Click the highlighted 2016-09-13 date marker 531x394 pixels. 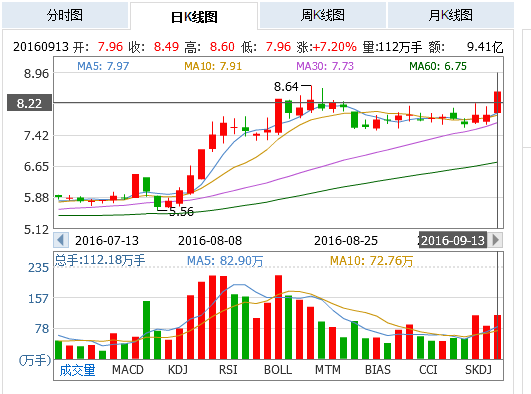pyautogui.click(x=453, y=240)
